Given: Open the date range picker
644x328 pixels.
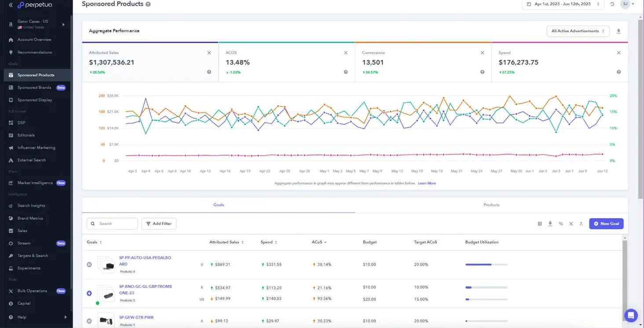Looking at the screenshot, I should (564, 4).
